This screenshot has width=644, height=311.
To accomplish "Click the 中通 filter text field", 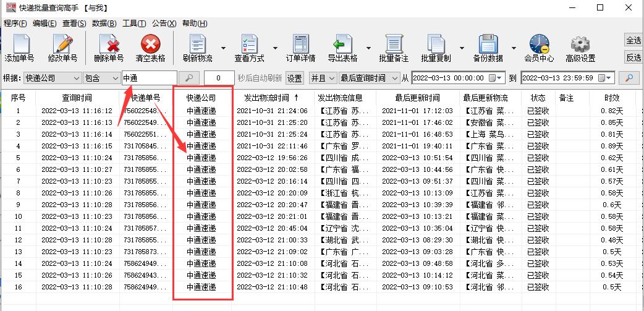I will [x=150, y=78].
